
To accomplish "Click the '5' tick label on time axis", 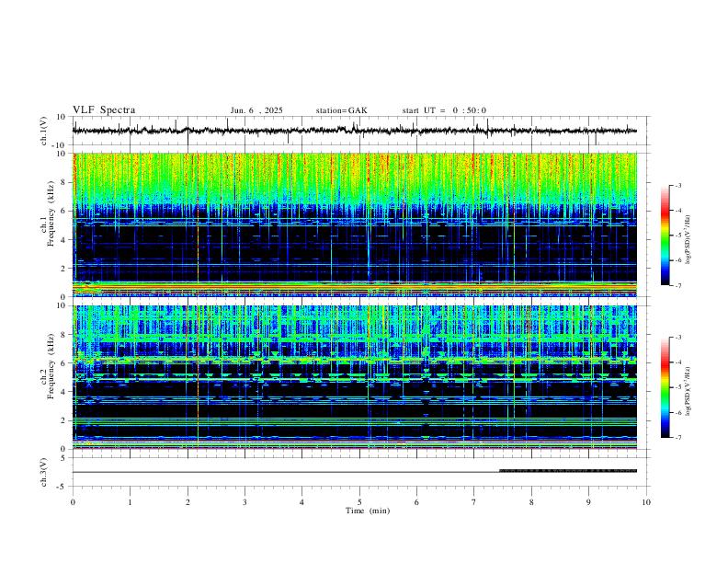I will coord(359,502).
